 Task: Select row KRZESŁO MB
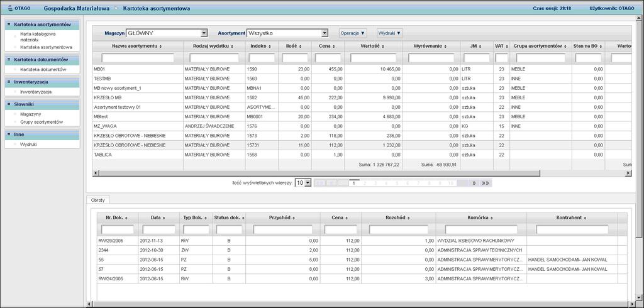click(x=362, y=97)
